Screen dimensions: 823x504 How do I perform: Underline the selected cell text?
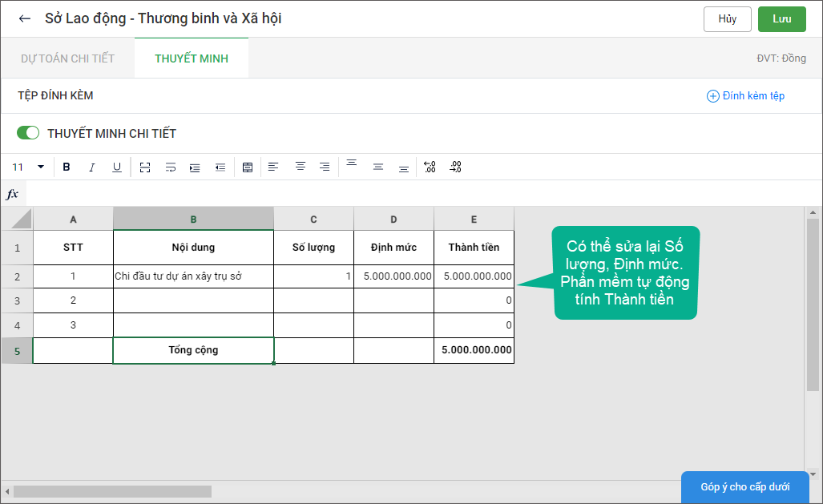(x=117, y=167)
